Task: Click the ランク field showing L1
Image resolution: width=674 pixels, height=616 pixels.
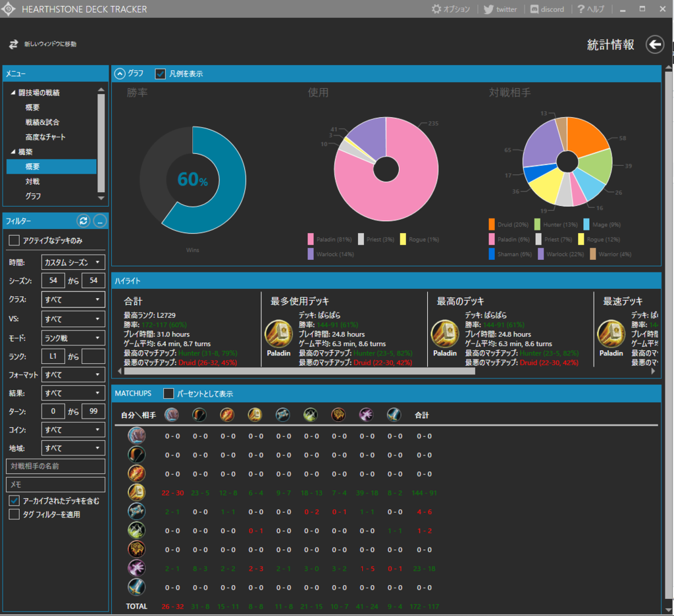Action: point(53,356)
